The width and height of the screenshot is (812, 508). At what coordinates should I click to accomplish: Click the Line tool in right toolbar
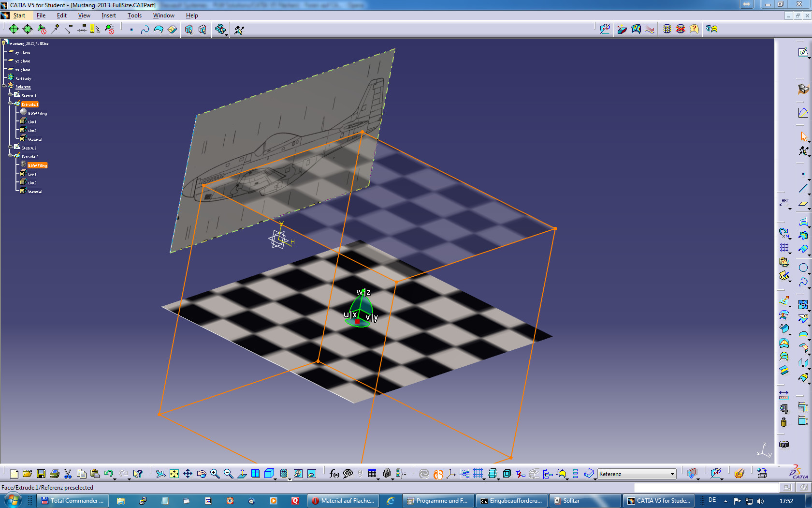point(803,188)
